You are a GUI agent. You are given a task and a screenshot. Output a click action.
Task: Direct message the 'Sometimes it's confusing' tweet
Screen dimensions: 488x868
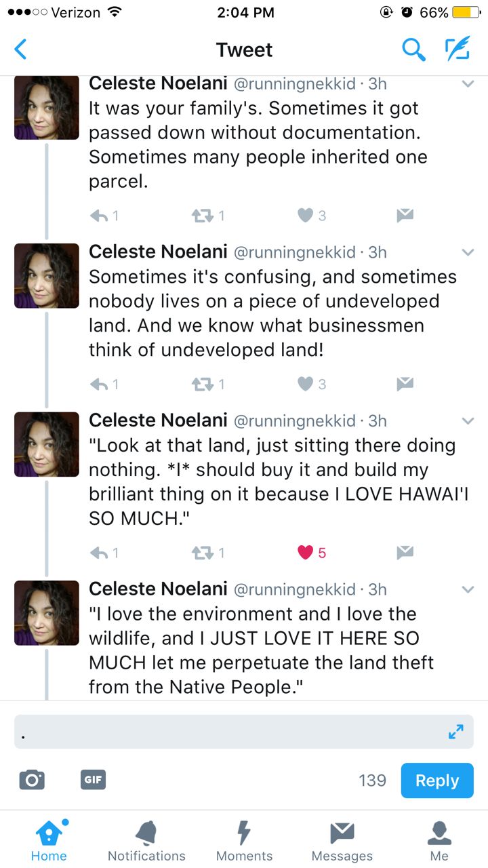pos(405,384)
